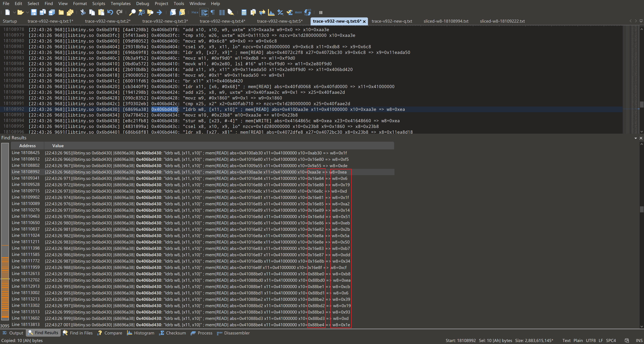Screen dimensions: 644x344
Task: Click the Undo arrow icon
Action: coord(110,12)
